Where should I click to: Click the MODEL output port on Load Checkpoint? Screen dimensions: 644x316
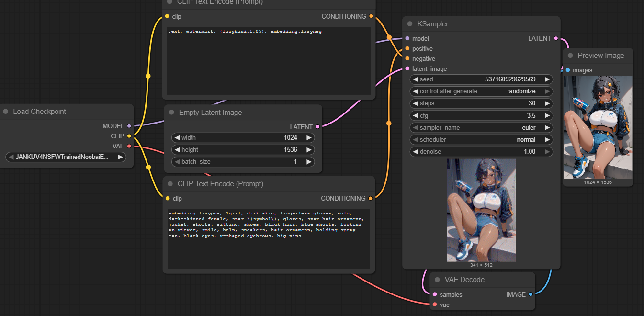[x=129, y=126]
